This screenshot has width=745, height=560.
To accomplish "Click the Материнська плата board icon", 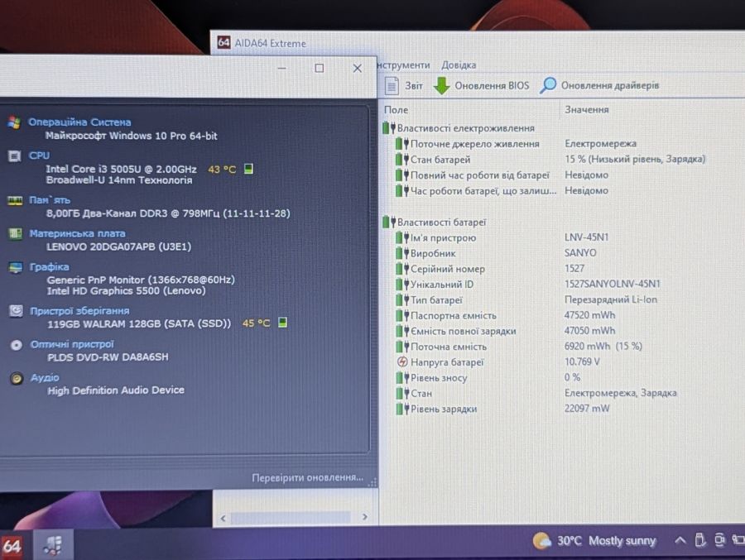I will pyautogui.click(x=15, y=234).
